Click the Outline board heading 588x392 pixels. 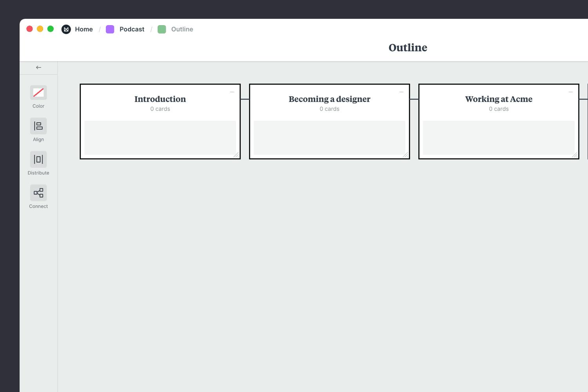coord(408,48)
